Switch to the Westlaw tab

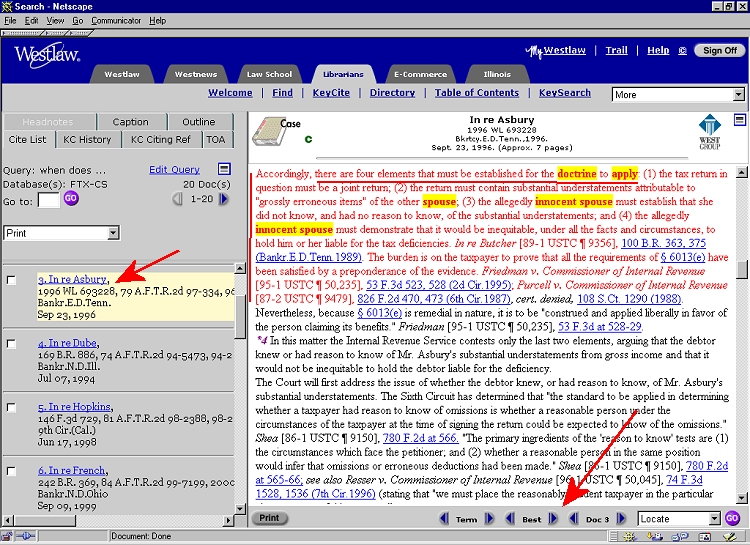122,74
